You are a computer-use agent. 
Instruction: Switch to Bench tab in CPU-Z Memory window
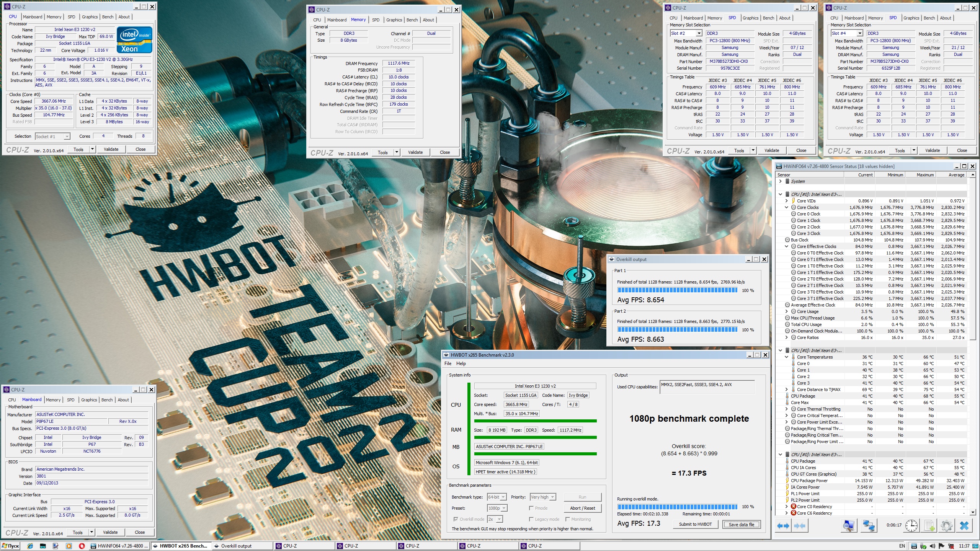(412, 20)
